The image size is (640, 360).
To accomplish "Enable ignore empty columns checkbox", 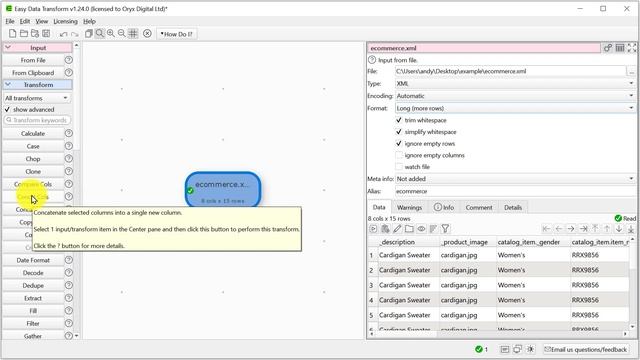I will point(399,155).
